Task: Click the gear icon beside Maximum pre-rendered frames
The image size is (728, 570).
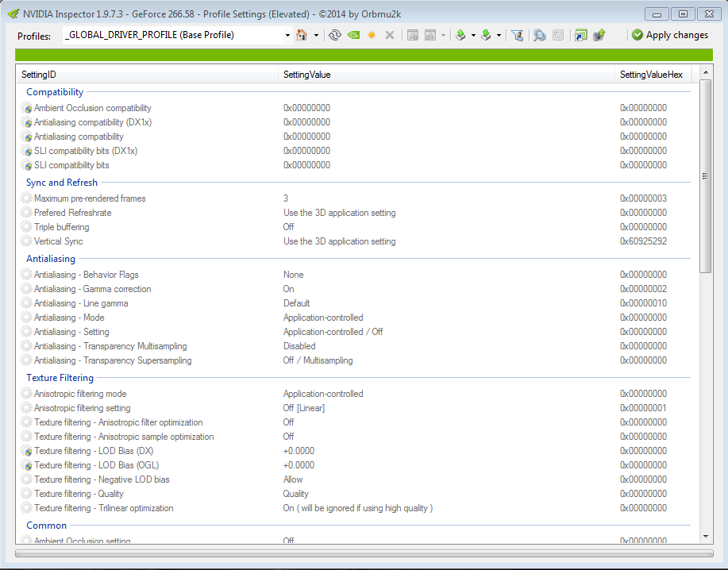Action: [x=27, y=198]
